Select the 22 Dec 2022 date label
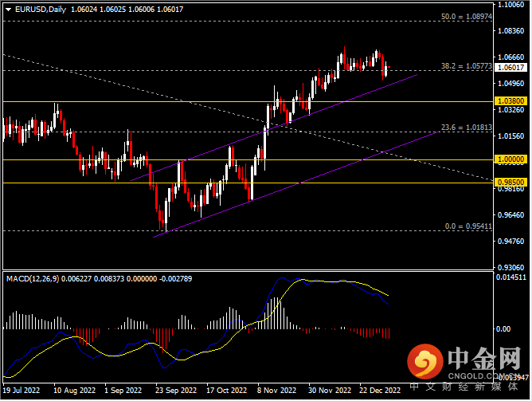 pyautogui.click(x=381, y=391)
